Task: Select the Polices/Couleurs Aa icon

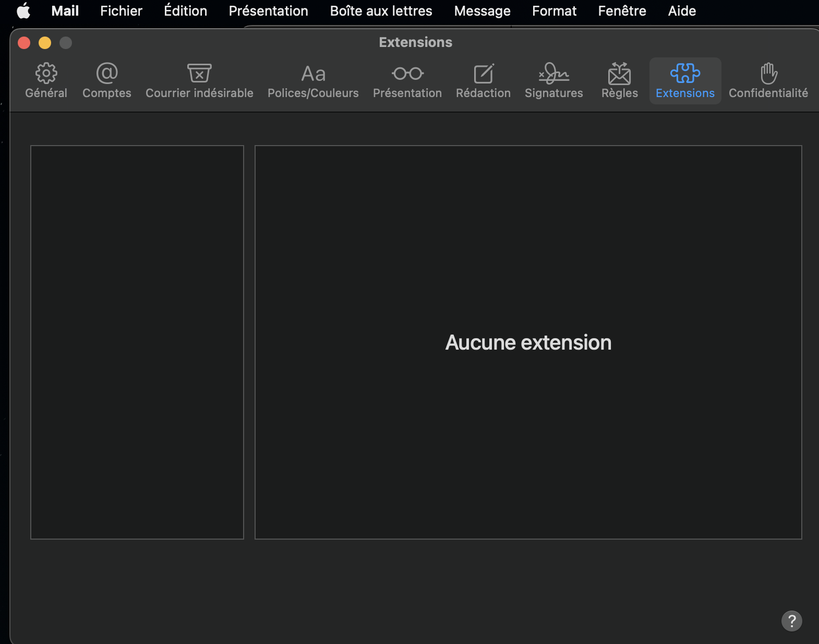Action: [x=313, y=81]
